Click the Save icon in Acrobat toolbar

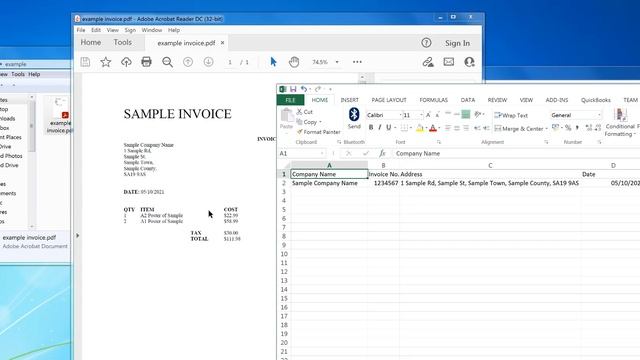click(x=85, y=62)
